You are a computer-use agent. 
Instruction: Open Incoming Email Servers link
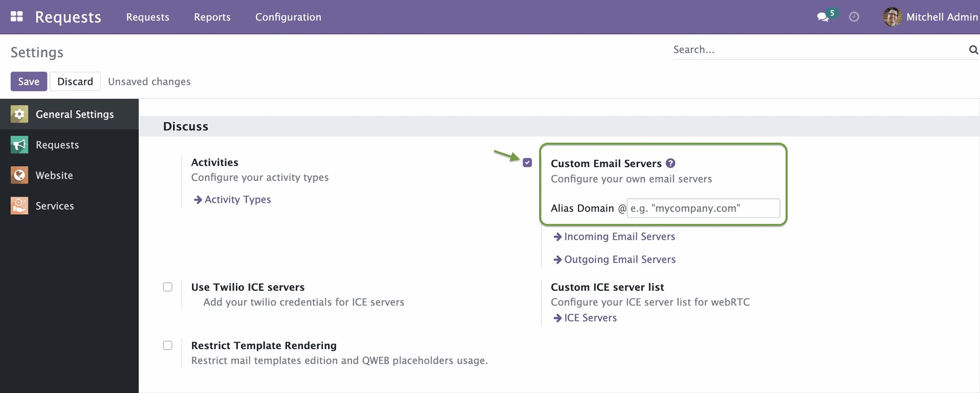[x=615, y=237]
